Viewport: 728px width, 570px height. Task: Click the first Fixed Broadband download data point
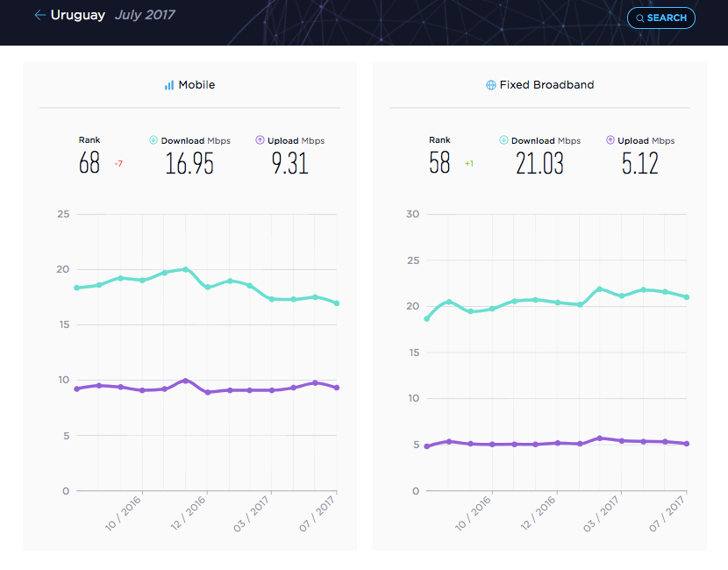(x=427, y=319)
